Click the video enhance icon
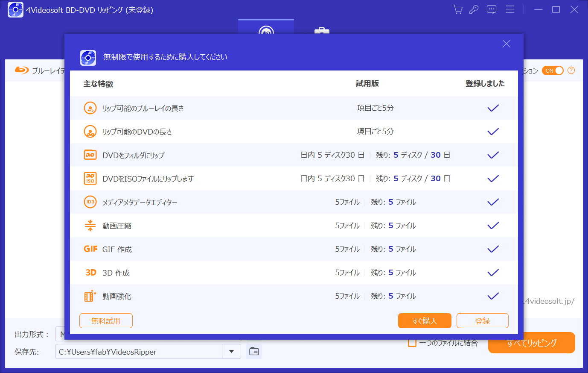Screen dimensions: 588x373 (x=90, y=296)
